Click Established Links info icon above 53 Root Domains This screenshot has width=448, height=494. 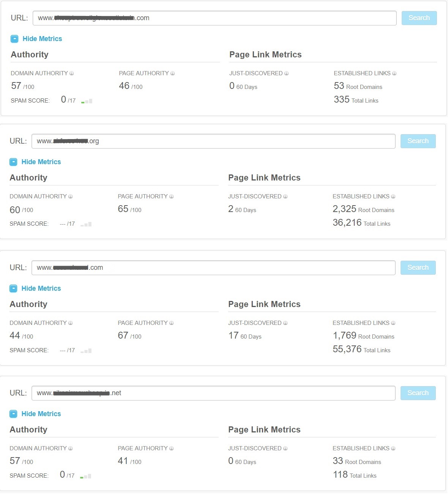click(x=394, y=73)
